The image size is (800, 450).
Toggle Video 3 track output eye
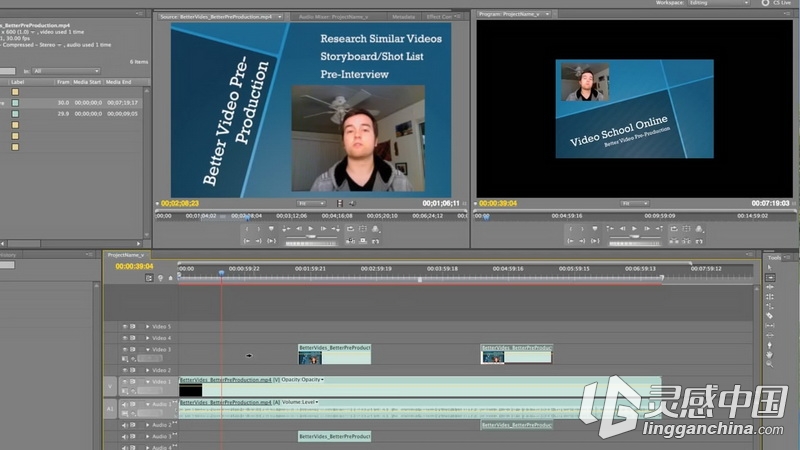click(x=124, y=349)
